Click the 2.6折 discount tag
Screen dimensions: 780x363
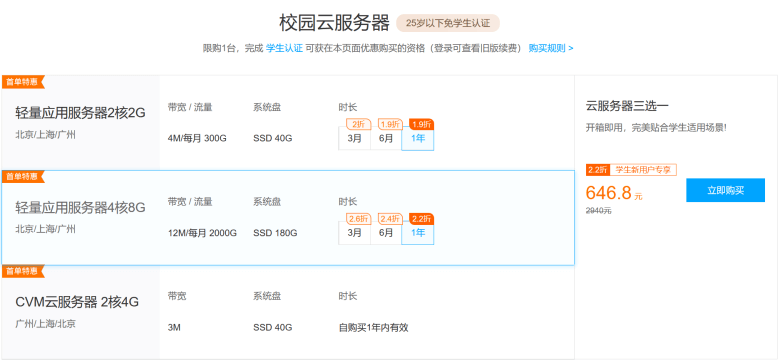pos(359,218)
